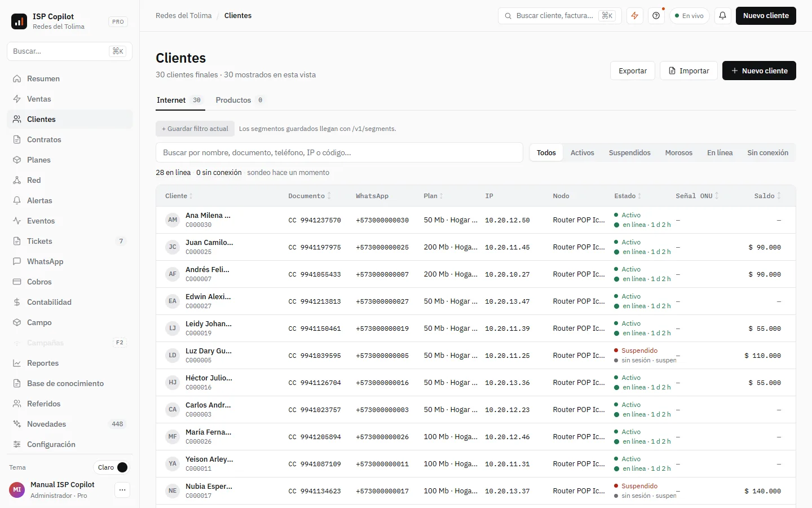Click Guardar filtro actual button

195,129
